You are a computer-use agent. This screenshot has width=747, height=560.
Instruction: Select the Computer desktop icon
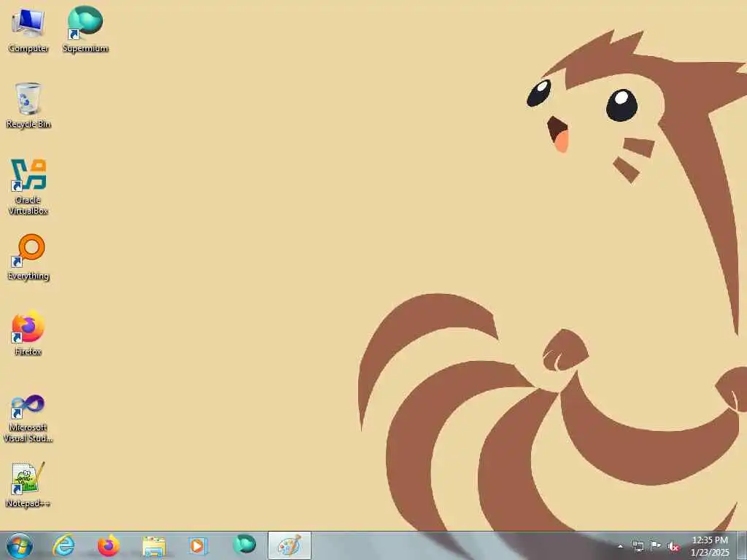(x=28, y=29)
